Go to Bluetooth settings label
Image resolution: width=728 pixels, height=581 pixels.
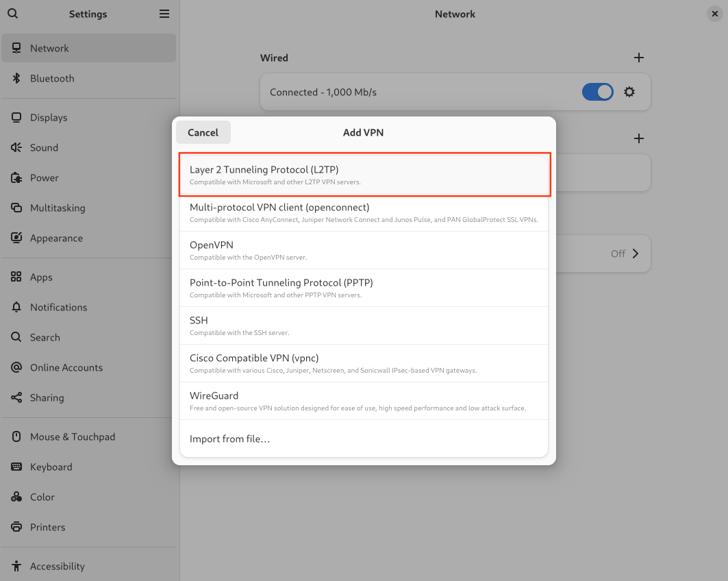click(52, 79)
